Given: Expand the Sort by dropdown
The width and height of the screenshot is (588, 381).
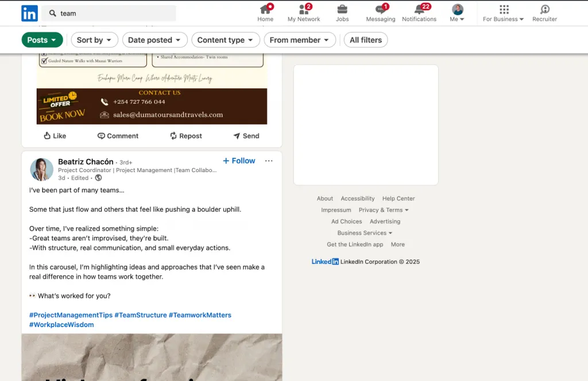Looking at the screenshot, I should pos(95,40).
